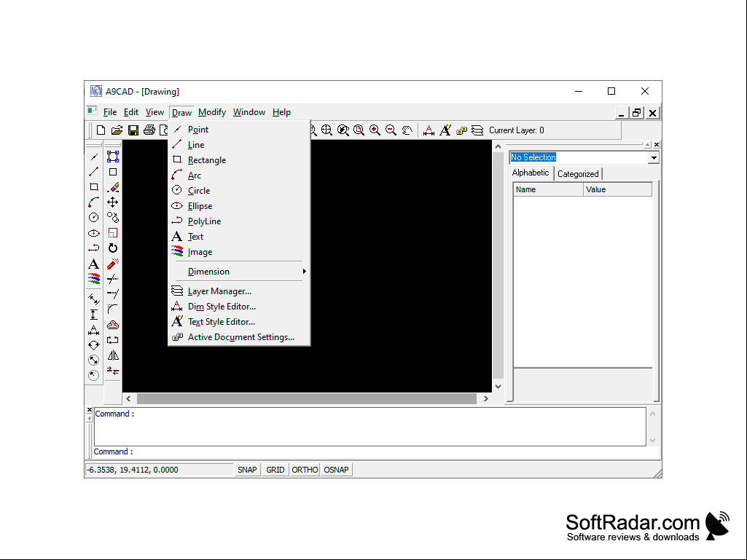Open the Window menu
Viewport: 747px width, 560px height.
[x=249, y=112]
